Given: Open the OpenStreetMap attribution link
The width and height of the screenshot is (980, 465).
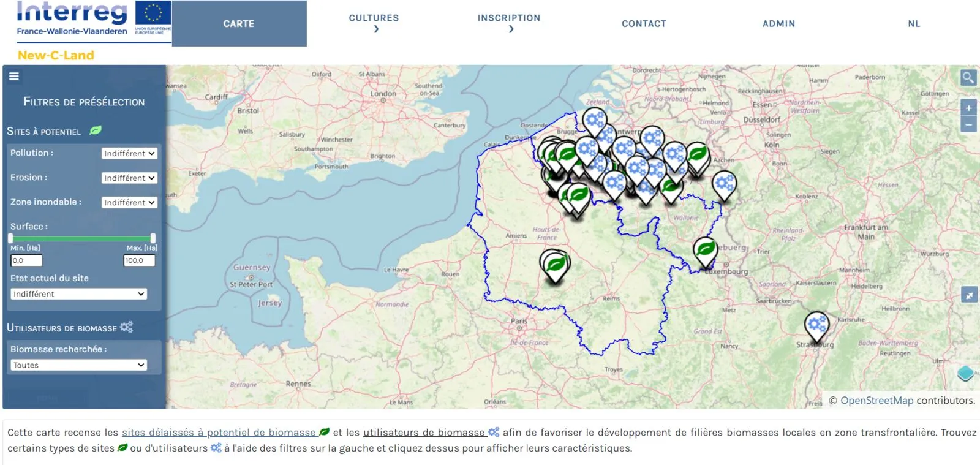Looking at the screenshot, I should [876, 401].
